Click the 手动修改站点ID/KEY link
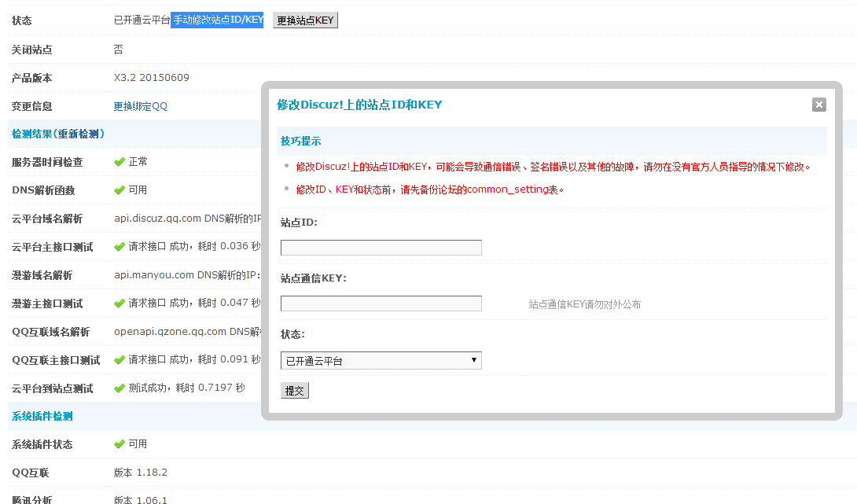 pos(218,20)
